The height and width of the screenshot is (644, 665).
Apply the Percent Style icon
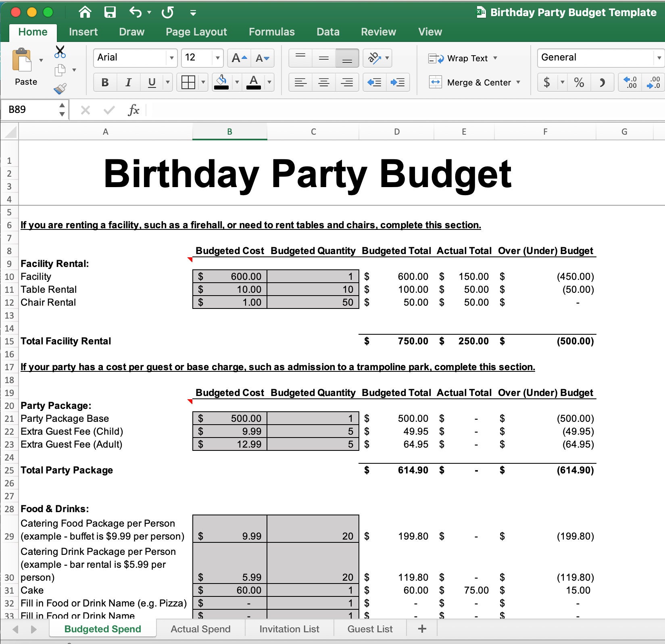click(580, 82)
